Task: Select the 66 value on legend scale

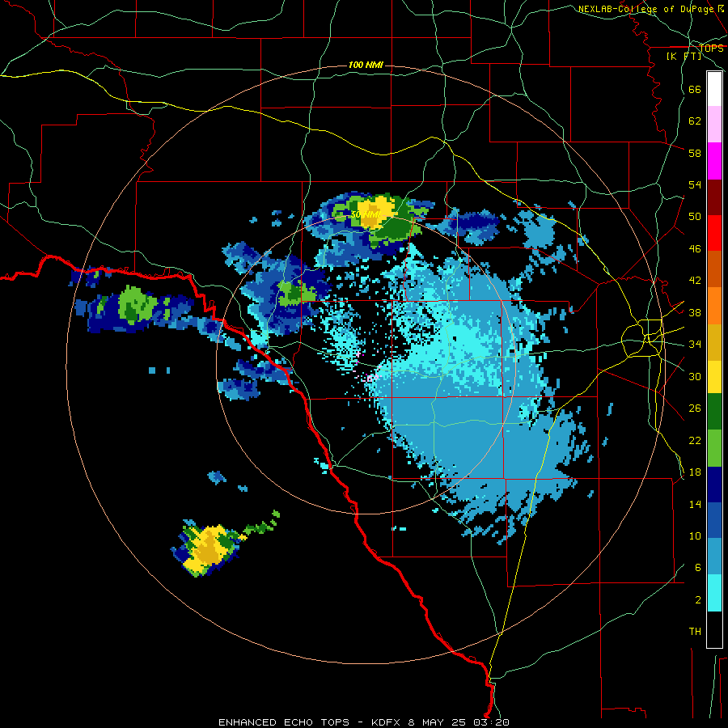Action: point(695,89)
